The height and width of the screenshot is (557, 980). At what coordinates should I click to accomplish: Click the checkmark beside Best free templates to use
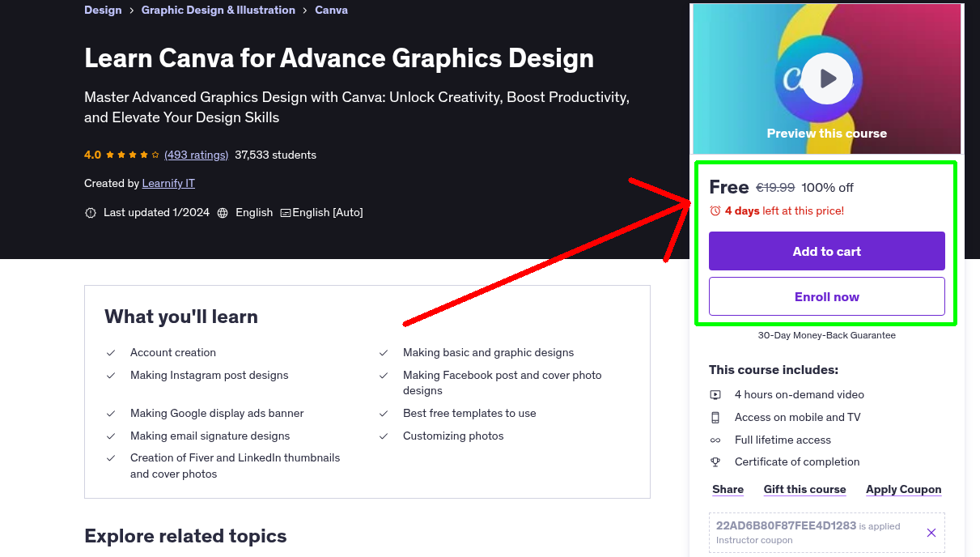click(384, 414)
